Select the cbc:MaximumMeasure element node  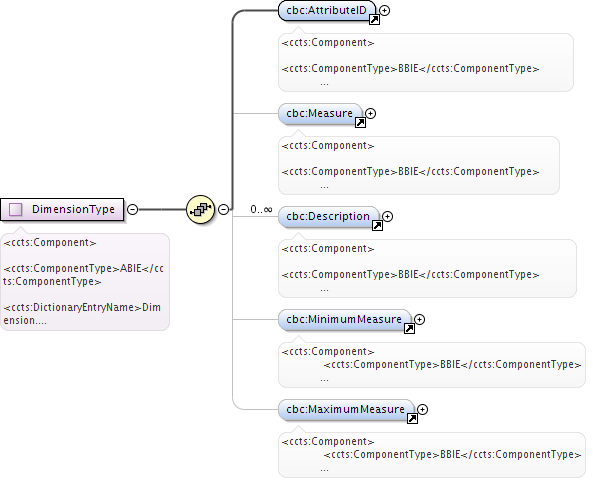(x=346, y=410)
